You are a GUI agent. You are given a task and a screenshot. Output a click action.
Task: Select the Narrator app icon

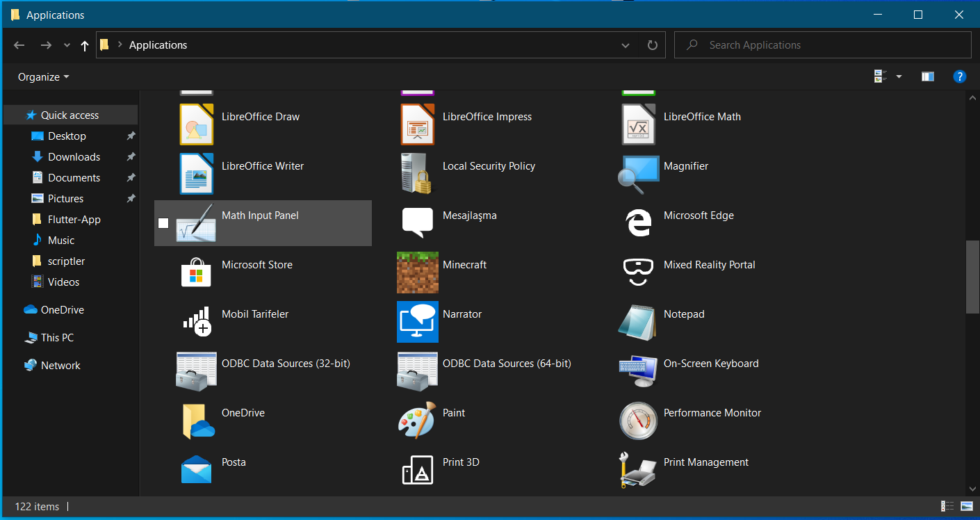pos(418,322)
